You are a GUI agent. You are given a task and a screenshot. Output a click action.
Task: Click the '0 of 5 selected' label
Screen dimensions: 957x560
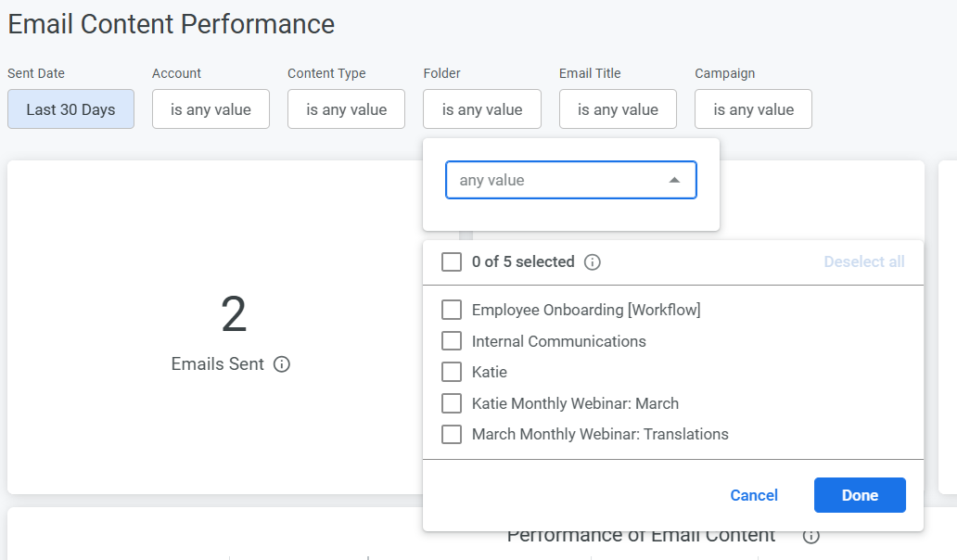click(523, 261)
